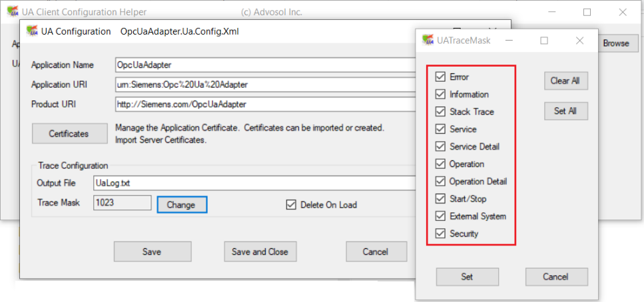The width and height of the screenshot is (644, 302).
Task: Maximize the UATraceMask dialog window
Action: (544, 41)
